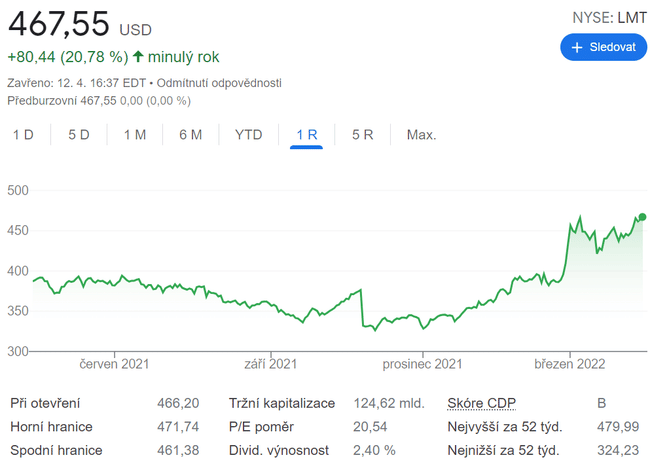Open the Odmítnutí odpovědnosti link
This screenshot has height=466, width=650.
218,83
